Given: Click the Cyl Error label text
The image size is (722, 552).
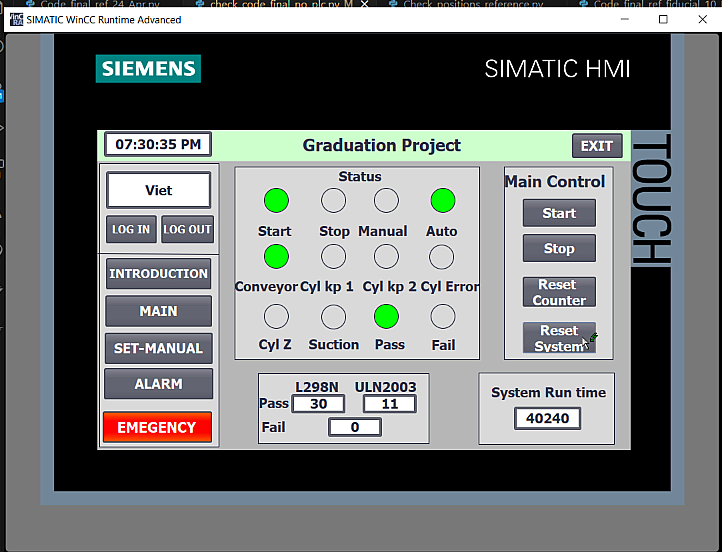Looking at the screenshot, I should click(450, 287).
